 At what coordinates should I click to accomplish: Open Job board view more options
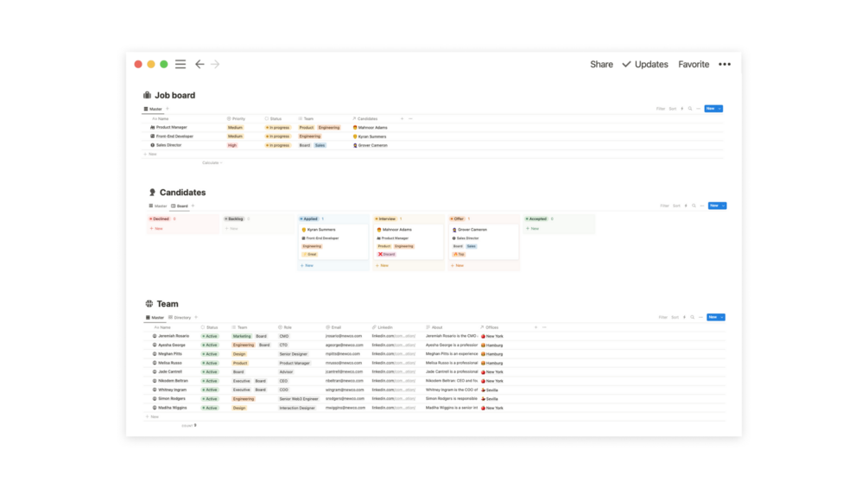pos(698,109)
